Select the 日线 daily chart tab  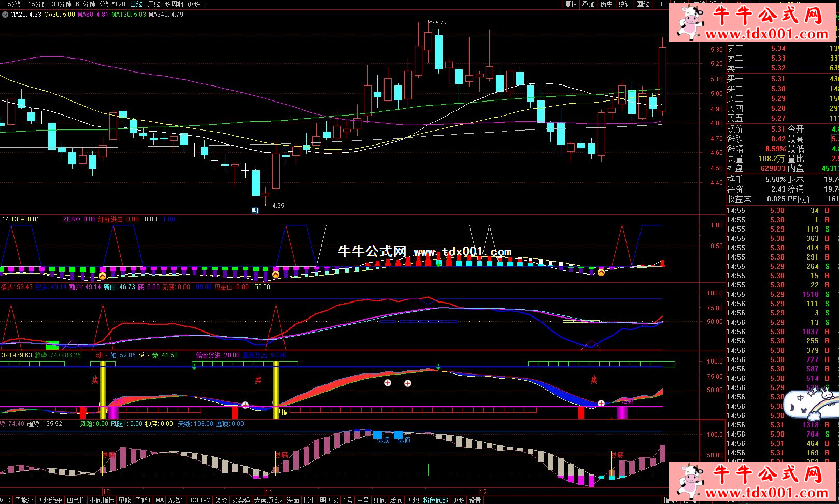136,4
